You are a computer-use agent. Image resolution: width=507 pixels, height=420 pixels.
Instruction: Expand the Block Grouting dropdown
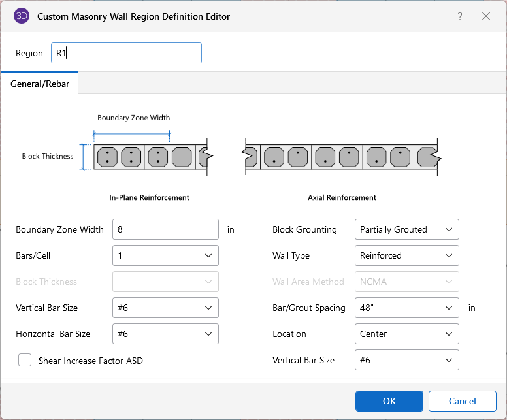point(406,229)
